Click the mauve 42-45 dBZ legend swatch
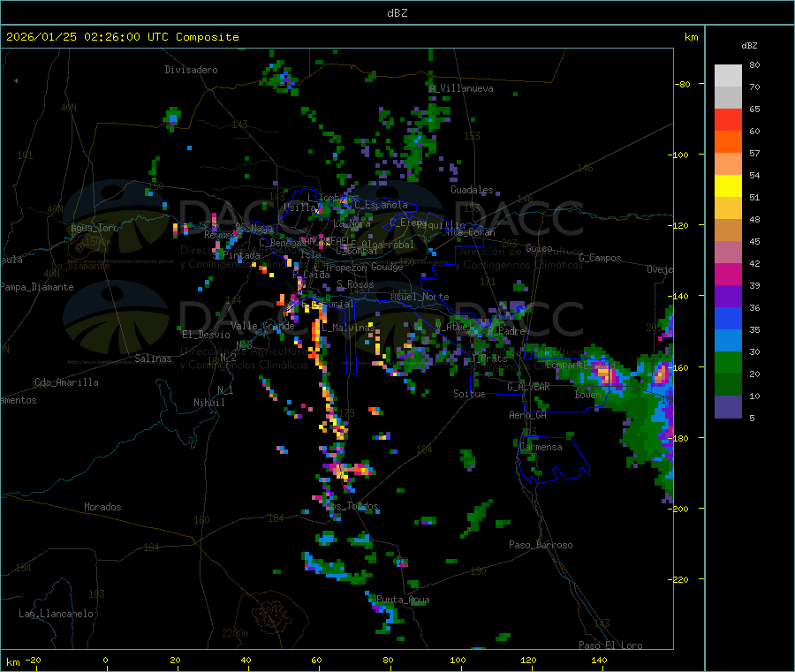 coord(728,253)
